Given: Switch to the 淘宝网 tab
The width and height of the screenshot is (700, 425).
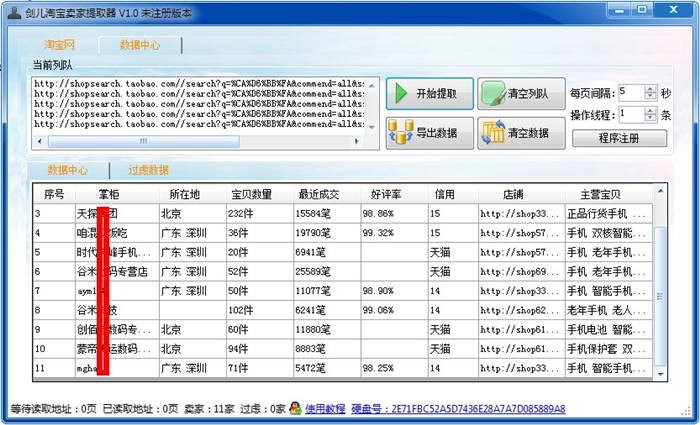Looking at the screenshot, I should (x=59, y=45).
